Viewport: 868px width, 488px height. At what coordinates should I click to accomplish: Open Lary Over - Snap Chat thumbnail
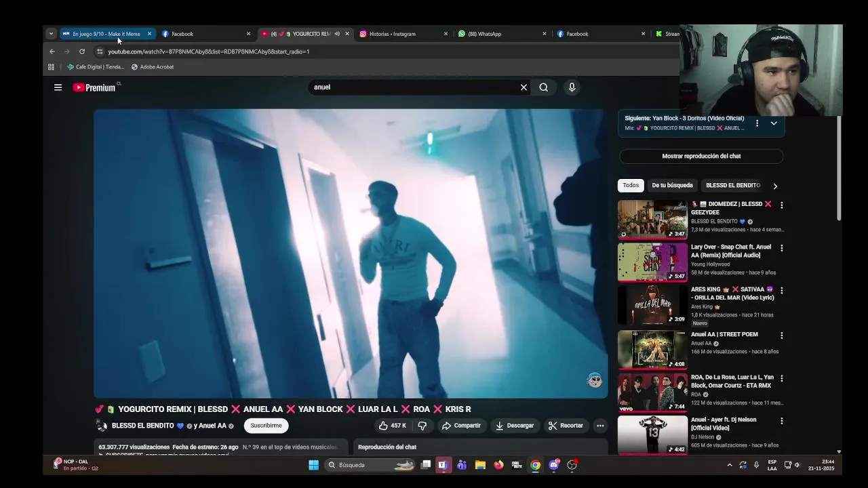[x=652, y=262]
